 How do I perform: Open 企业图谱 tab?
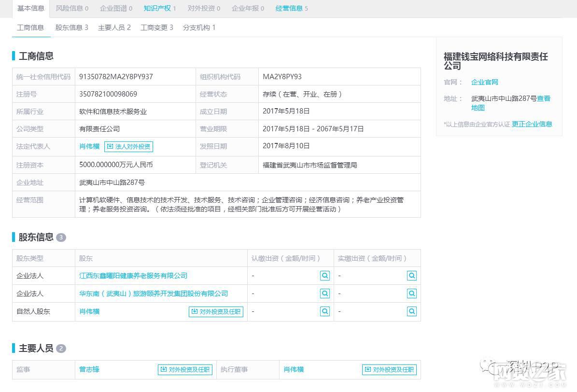pyautogui.click(x=116, y=8)
